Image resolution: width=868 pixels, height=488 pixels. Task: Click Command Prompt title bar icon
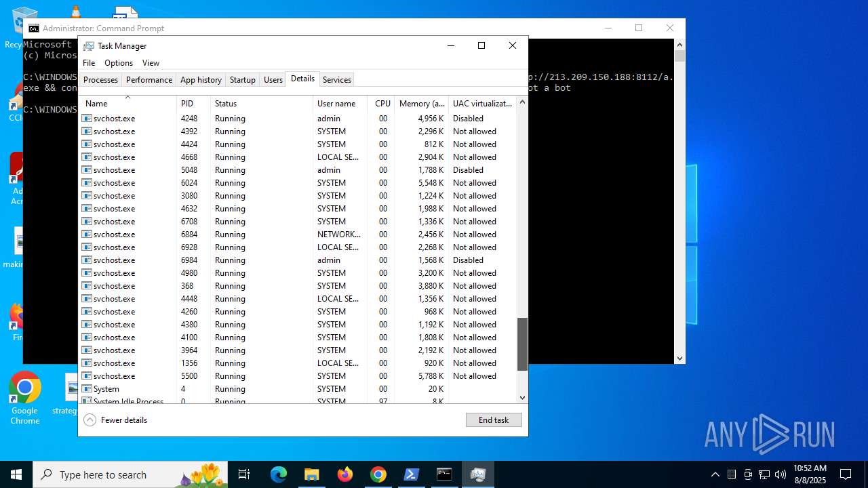click(x=33, y=28)
